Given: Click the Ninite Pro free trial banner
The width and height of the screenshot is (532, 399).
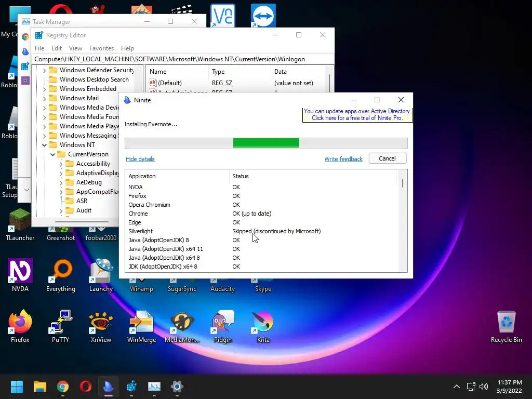Looking at the screenshot, I should (357, 115).
